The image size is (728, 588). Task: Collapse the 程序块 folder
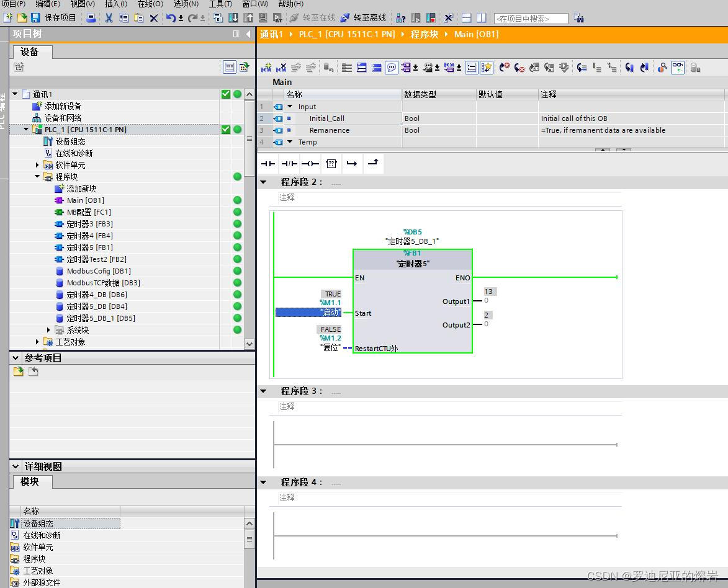[37, 177]
